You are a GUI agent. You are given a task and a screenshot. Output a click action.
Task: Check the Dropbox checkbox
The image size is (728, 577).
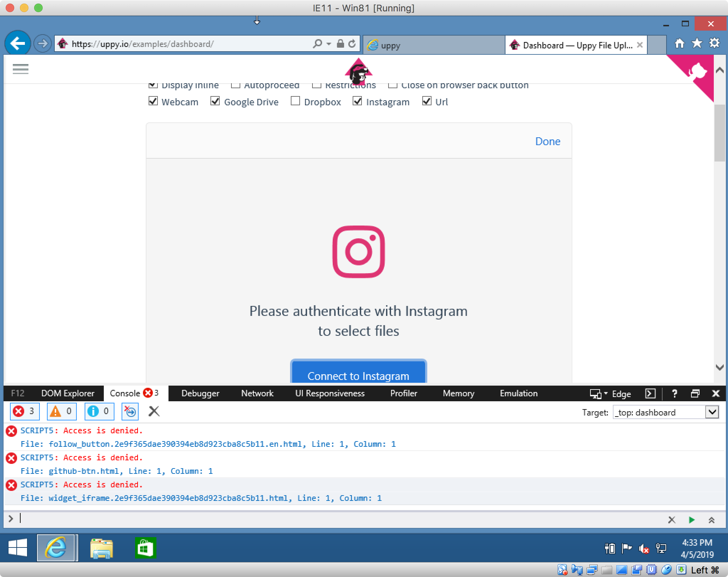[x=295, y=101]
